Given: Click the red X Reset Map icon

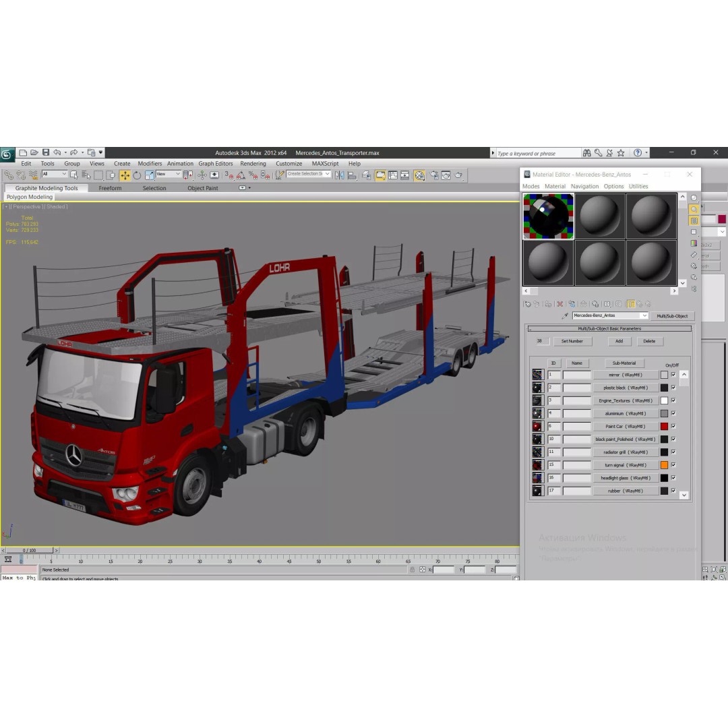Looking at the screenshot, I should click(560, 304).
